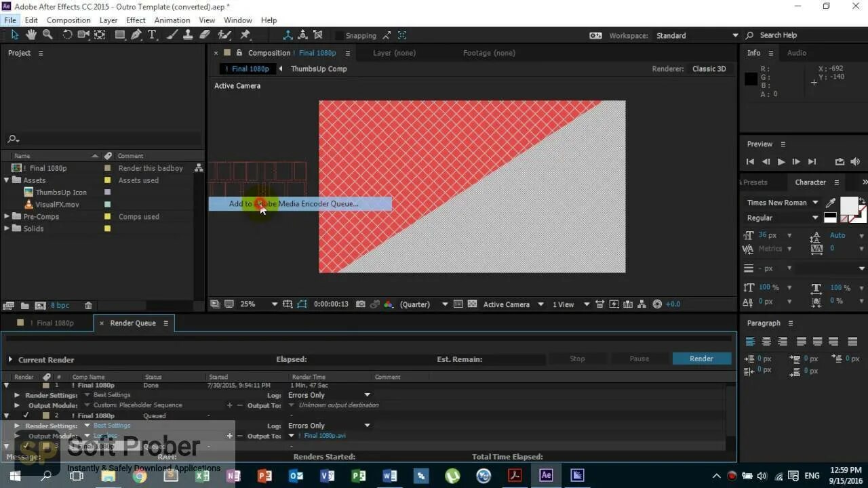Select the Brush tool
The image size is (868, 488).
pos(173,35)
